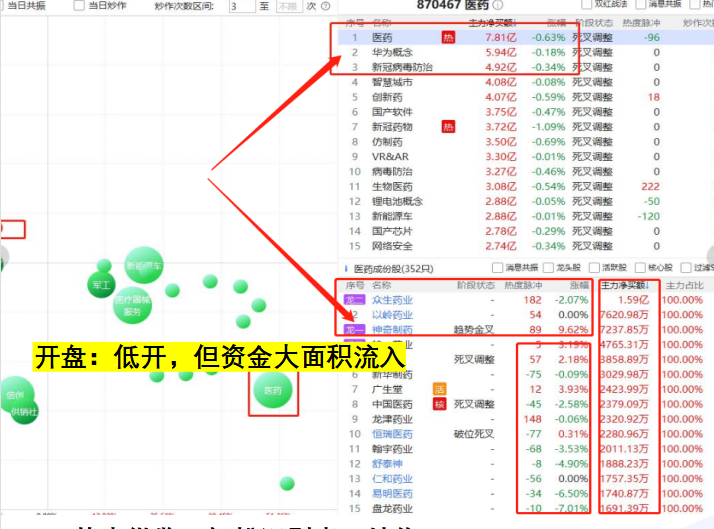Open 恒瑞医药 stock link
Image resolution: width=714 pixels, height=529 pixels.
(392, 434)
